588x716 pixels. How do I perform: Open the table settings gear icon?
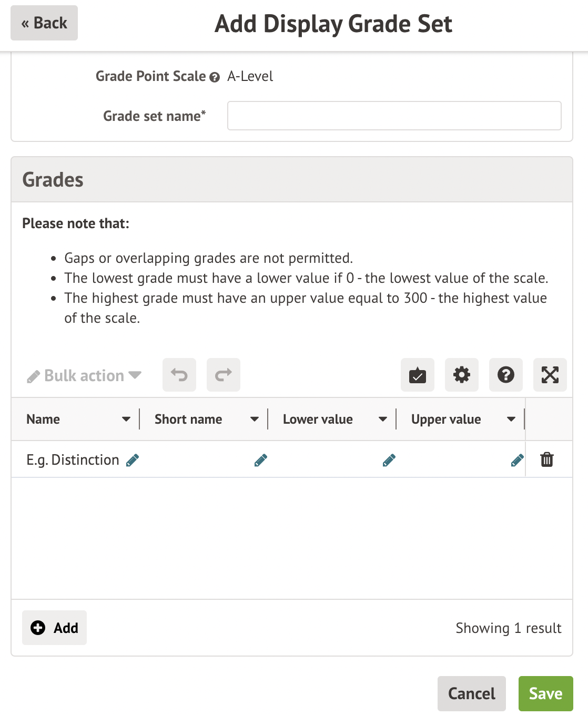point(462,375)
